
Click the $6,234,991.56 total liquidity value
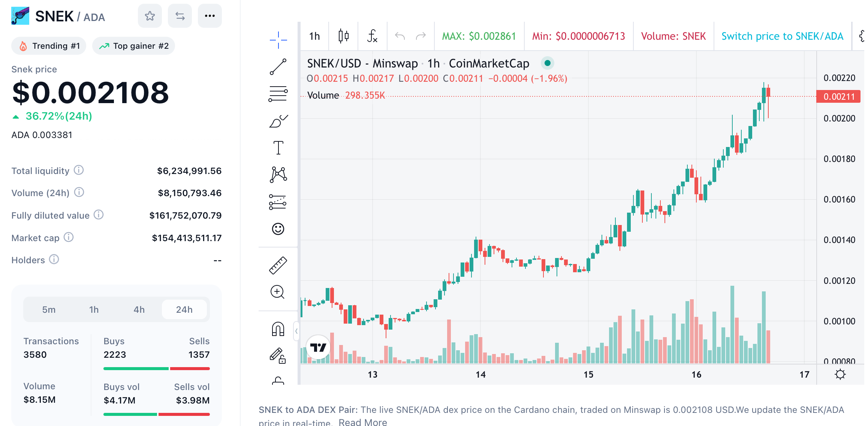pyautogui.click(x=189, y=171)
